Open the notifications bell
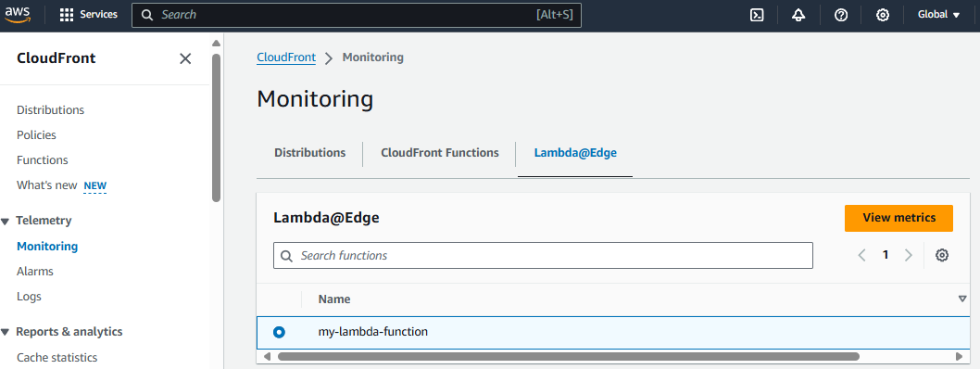 [x=798, y=15]
